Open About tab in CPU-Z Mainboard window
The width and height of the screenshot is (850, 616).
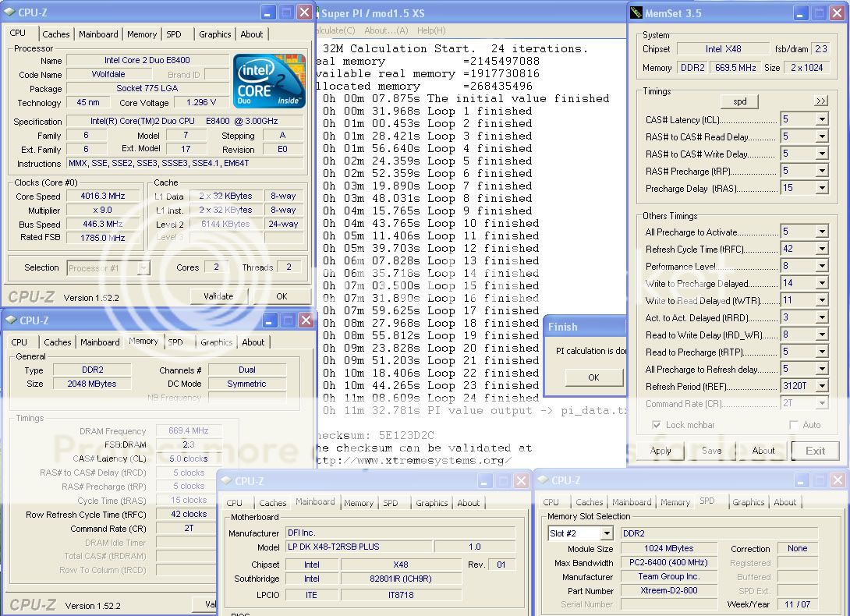[469, 503]
